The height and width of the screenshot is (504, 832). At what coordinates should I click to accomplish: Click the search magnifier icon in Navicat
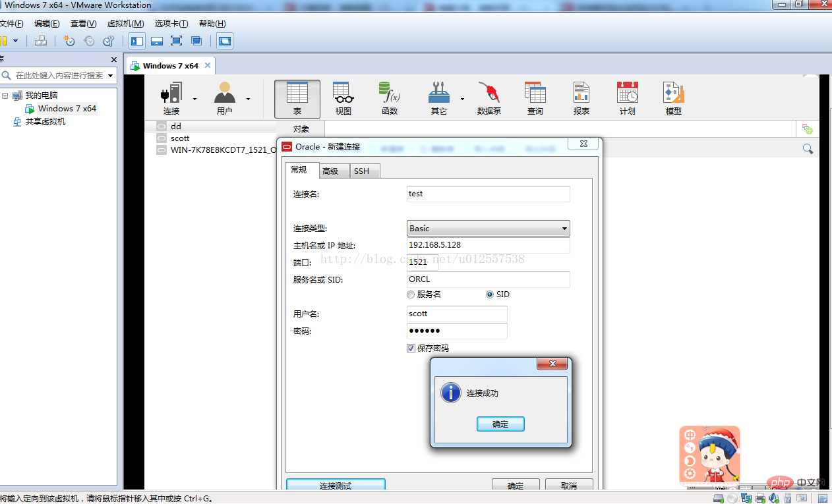pos(808,149)
